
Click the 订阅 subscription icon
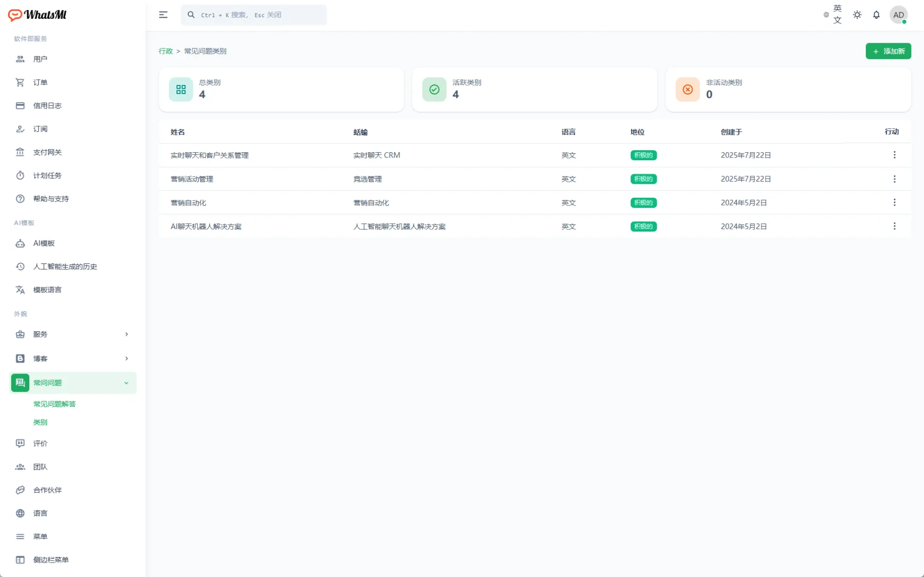tap(20, 129)
